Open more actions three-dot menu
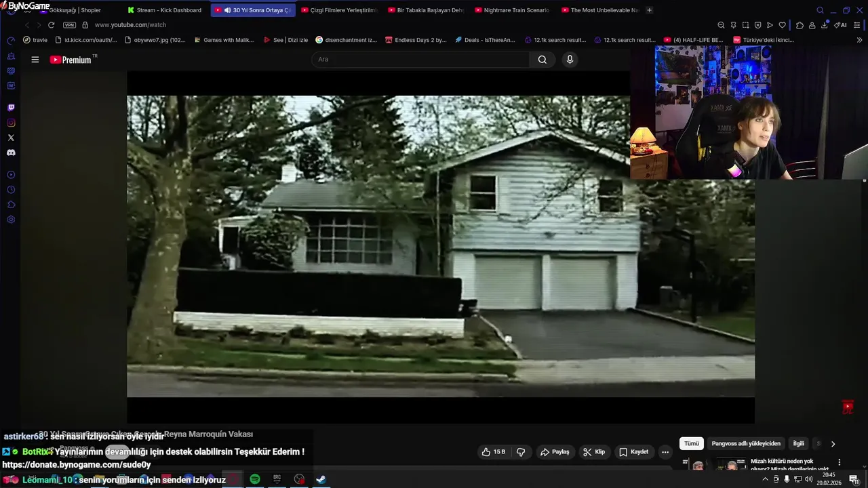The image size is (868, 488). point(665,452)
